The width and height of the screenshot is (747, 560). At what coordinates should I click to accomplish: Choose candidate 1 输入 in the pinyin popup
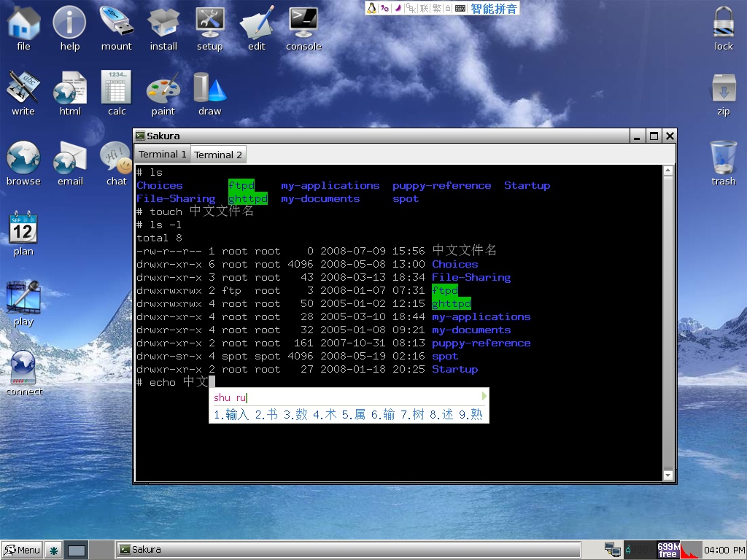click(x=232, y=415)
